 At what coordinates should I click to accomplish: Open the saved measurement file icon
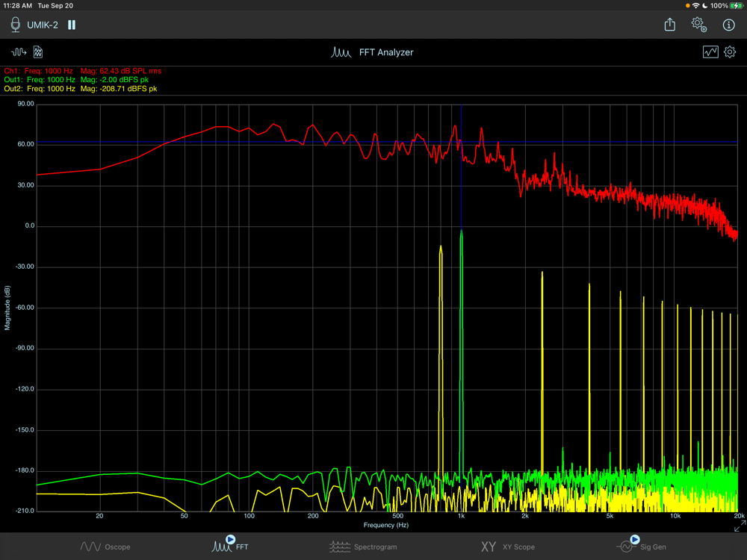(x=38, y=52)
